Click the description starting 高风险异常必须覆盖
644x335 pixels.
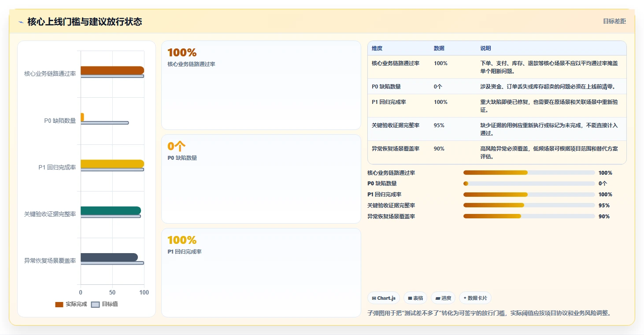tap(549, 153)
